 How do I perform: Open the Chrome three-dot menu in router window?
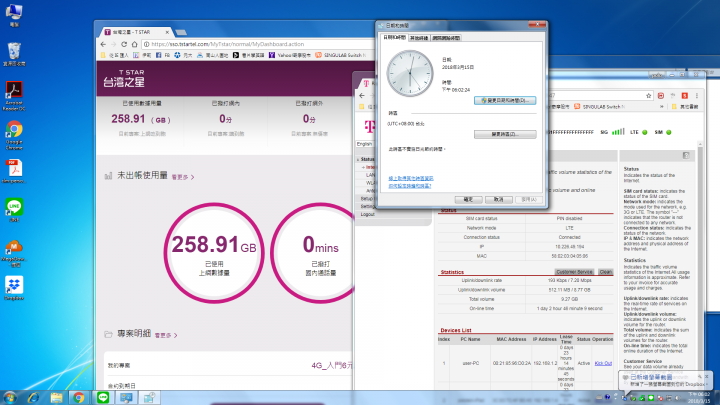(697, 96)
